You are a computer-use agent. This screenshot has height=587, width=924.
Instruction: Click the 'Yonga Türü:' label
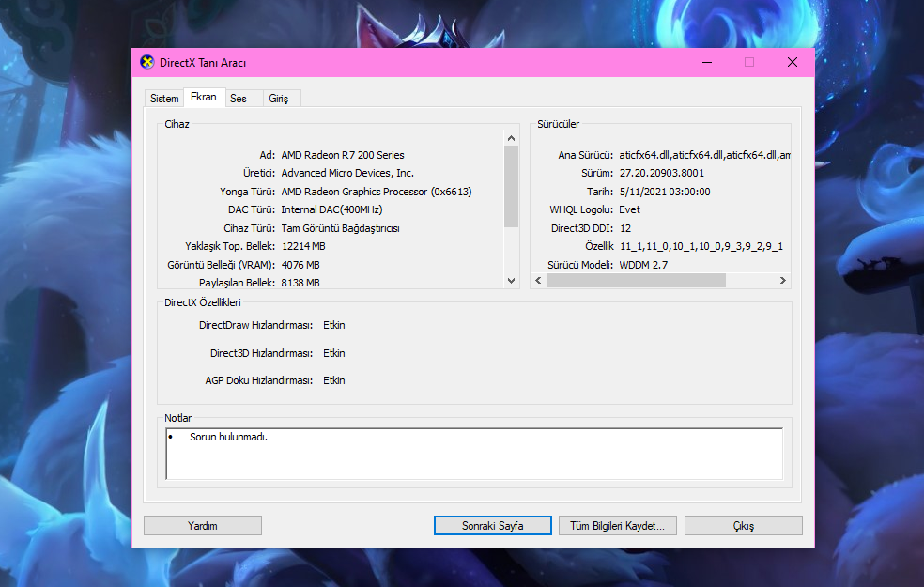point(248,192)
